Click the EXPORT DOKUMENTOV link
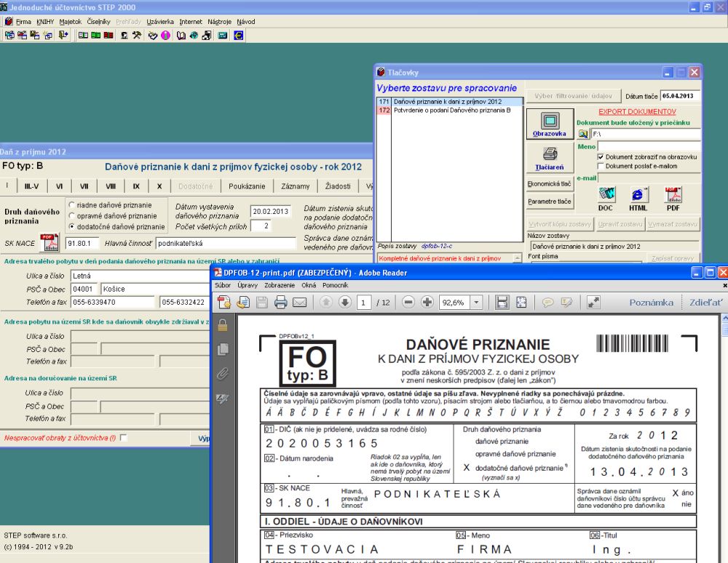This screenshot has height=563, width=728. tap(637, 112)
